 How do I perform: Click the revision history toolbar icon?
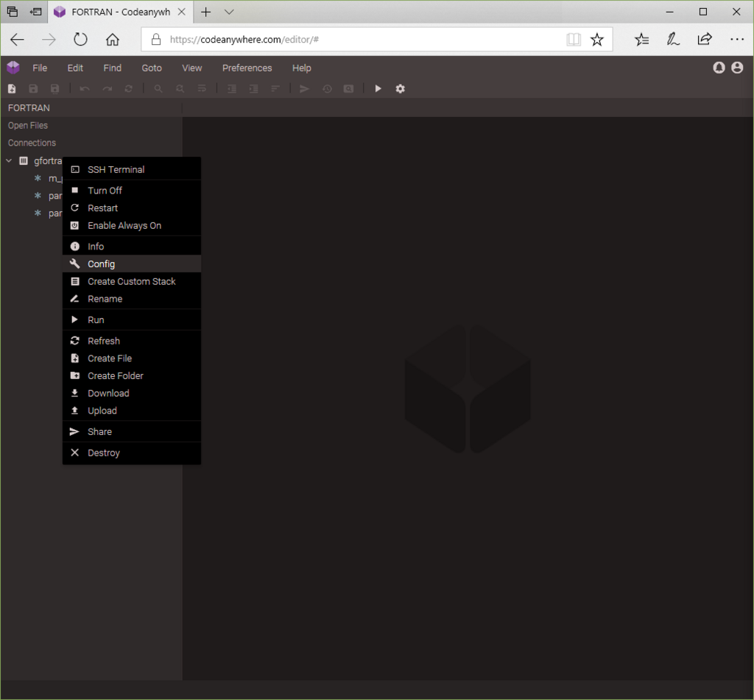click(x=327, y=88)
